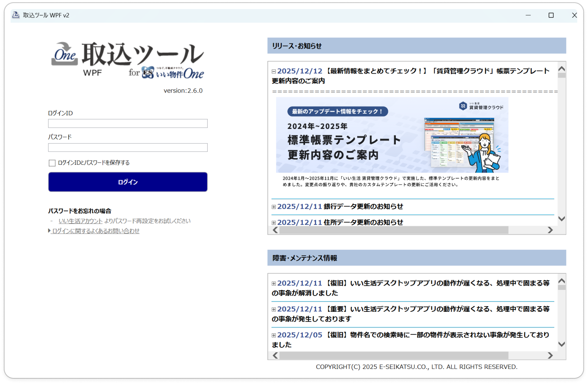The width and height of the screenshot is (588, 384).
Task: Expand the 2025/12/11 【重要】 maintenance item
Action: point(274,309)
